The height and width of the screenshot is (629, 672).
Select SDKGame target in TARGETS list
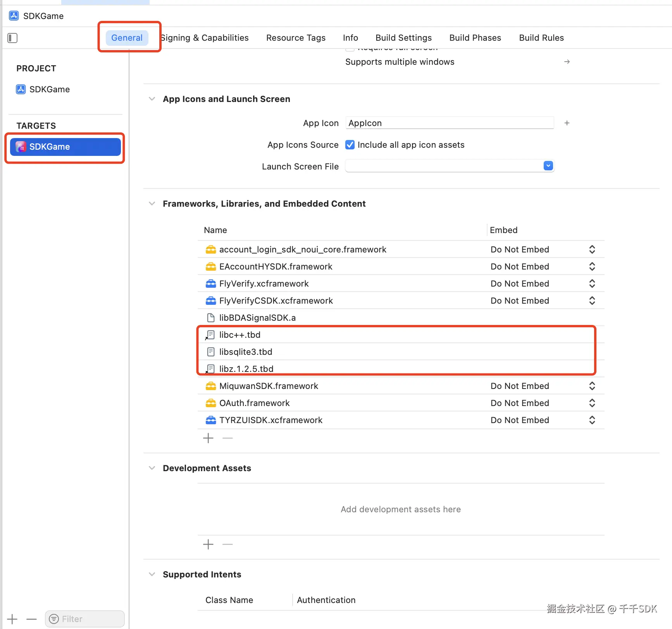[x=65, y=147]
